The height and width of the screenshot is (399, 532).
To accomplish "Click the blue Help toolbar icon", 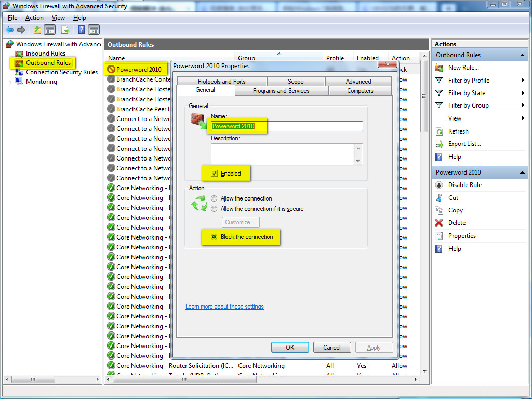I will click(82, 30).
